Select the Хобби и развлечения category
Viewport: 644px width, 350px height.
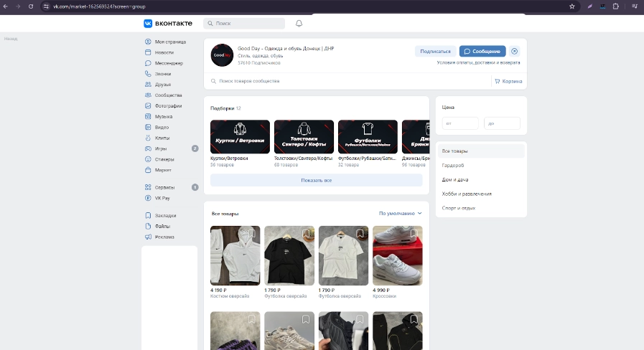point(481,194)
